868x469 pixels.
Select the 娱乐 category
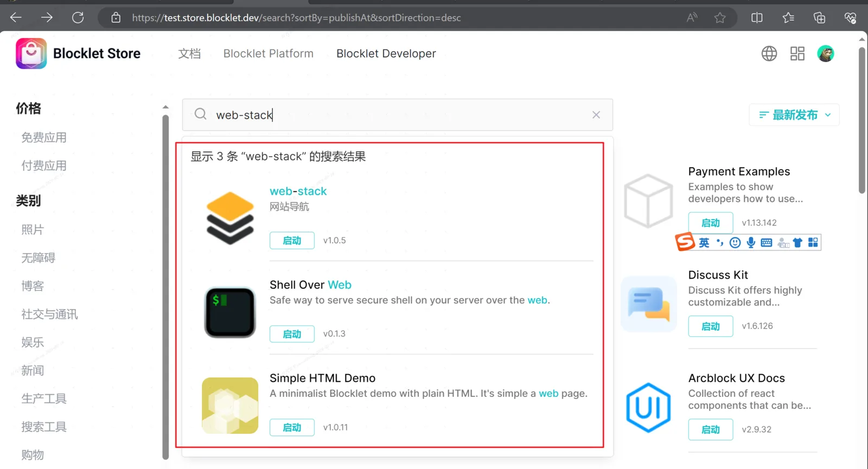tap(33, 343)
